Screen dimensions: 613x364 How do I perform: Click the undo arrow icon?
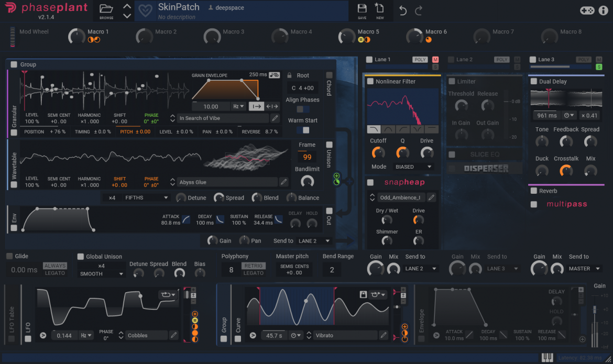pyautogui.click(x=402, y=10)
